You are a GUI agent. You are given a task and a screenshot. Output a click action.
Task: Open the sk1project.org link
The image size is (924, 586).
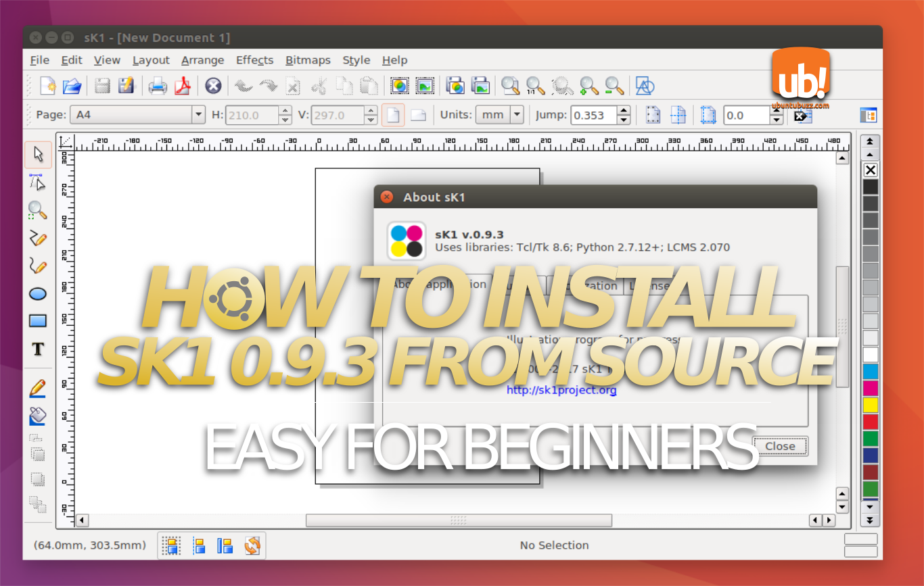(561, 390)
